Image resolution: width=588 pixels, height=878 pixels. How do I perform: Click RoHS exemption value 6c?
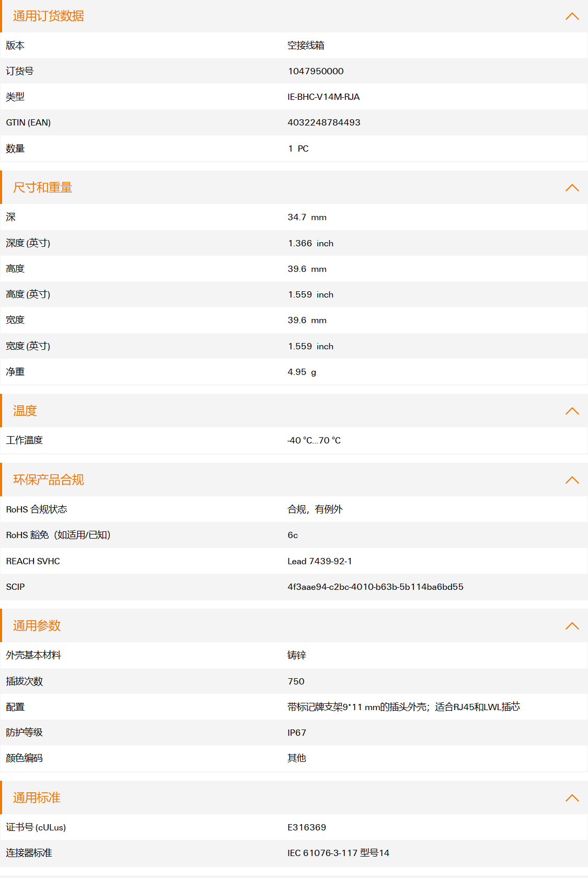293,535
